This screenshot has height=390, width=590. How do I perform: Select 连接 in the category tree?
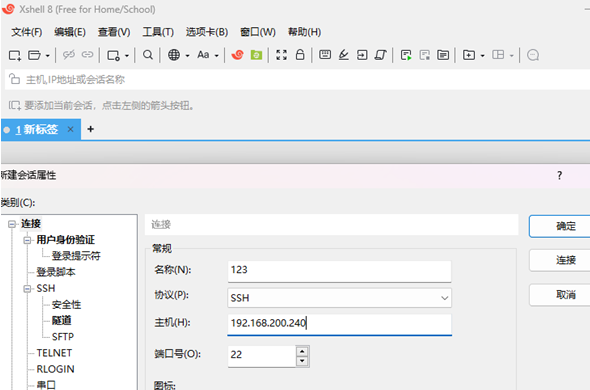click(31, 224)
